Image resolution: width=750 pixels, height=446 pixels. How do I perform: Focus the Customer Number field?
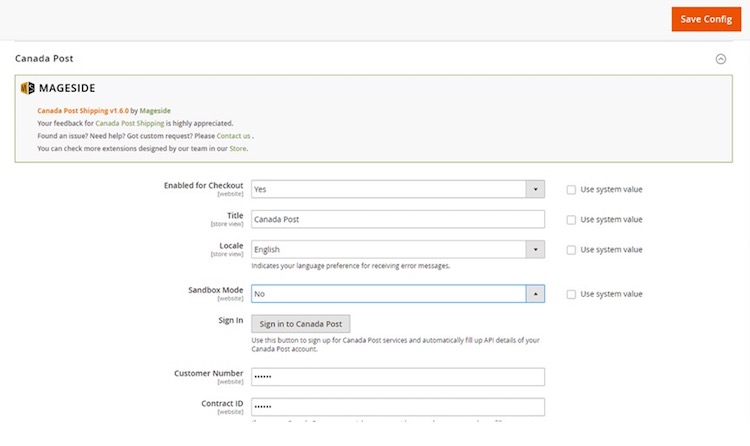pos(397,377)
